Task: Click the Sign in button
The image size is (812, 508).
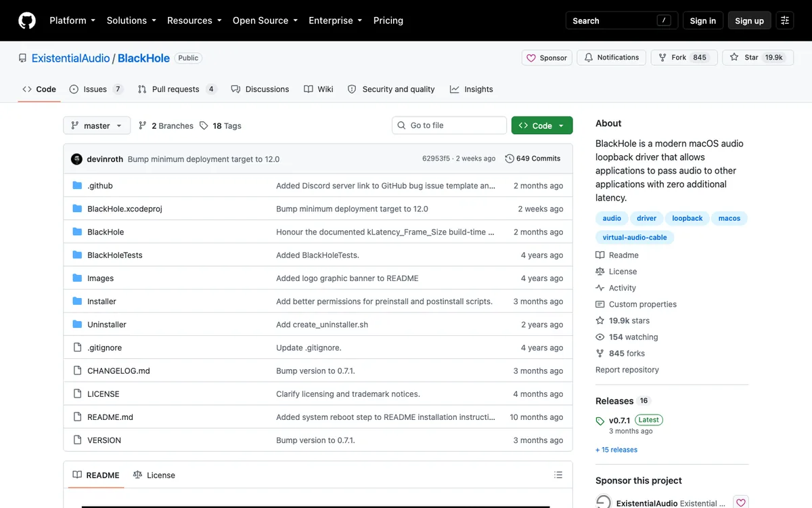Action: [x=703, y=20]
